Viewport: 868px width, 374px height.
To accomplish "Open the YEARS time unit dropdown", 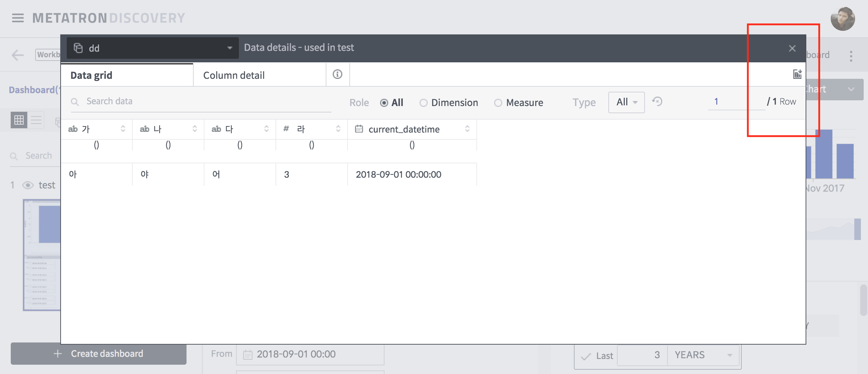I will click(702, 355).
